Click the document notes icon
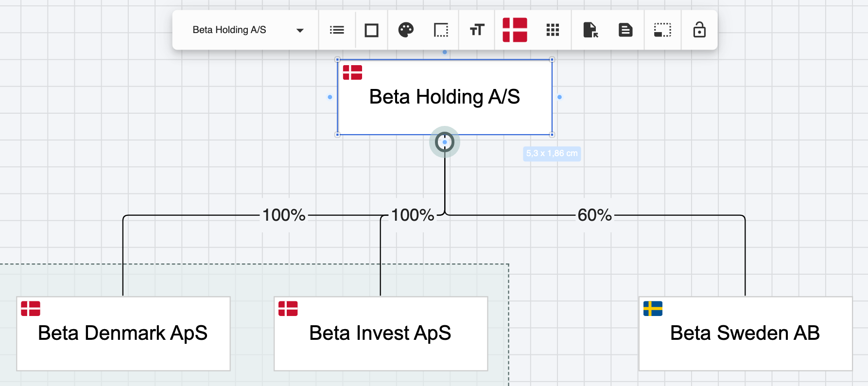Viewport: 868px width, 386px height. tap(625, 30)
